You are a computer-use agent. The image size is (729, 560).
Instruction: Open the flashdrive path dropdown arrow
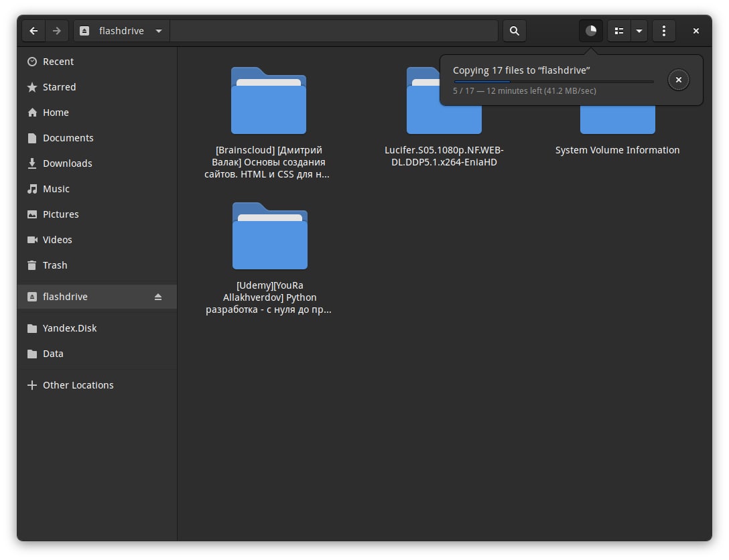[x=159, y=31]
